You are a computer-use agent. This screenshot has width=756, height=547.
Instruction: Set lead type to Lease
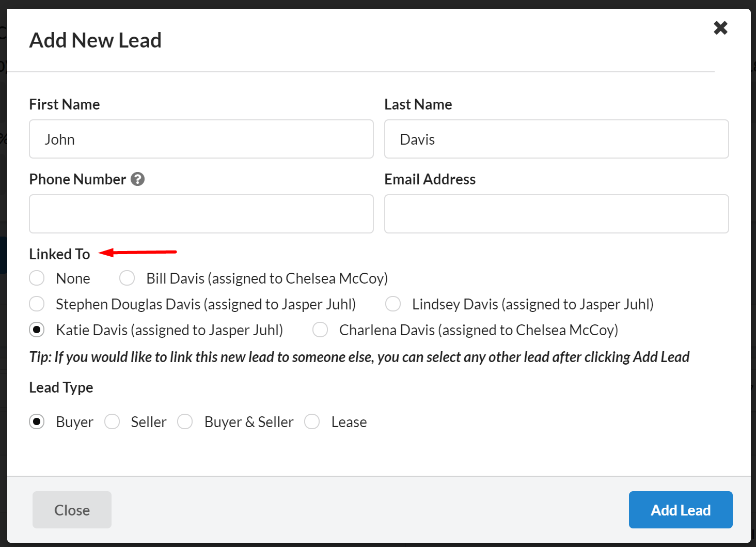click(312, 422)
